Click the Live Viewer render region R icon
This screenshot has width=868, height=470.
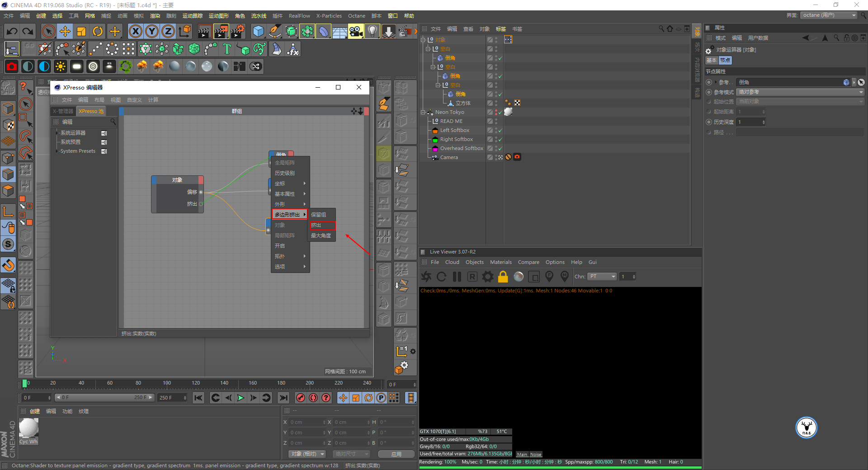(472, 276)
